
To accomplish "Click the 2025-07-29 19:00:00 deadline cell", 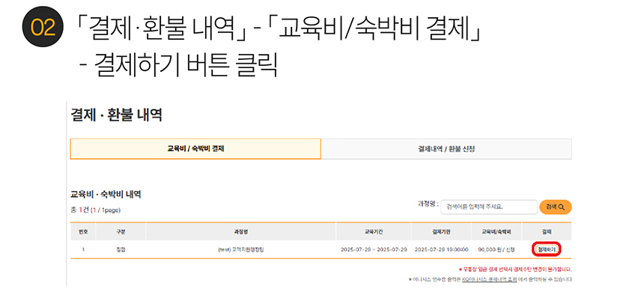I will [x=442, y=250].
